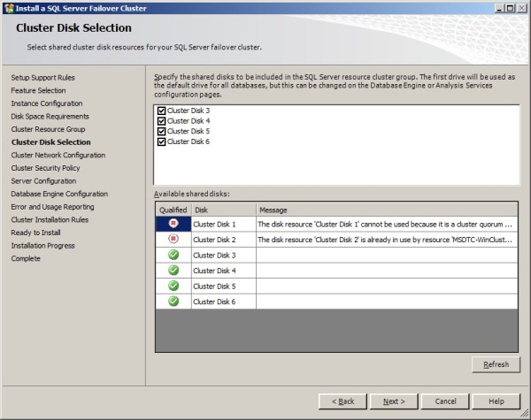
Task: Click green qualified checkmark for Cluster Disk 4
Action: tap(173, 270)
